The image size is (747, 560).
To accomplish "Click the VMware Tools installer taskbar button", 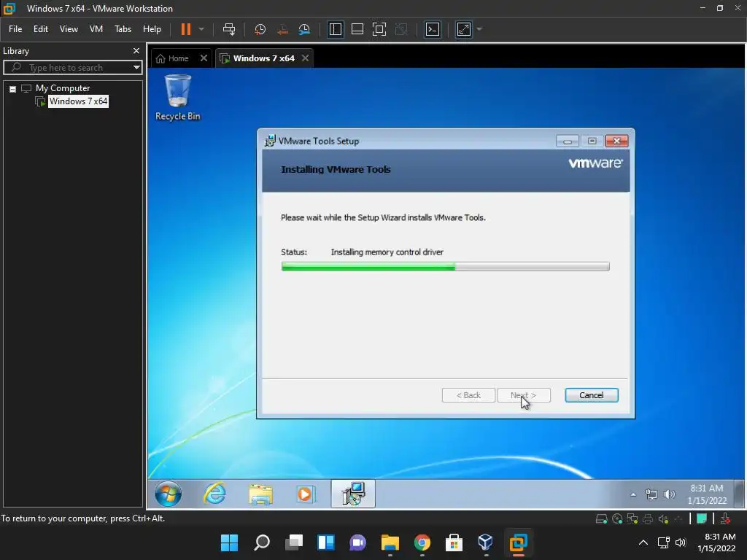I will 353,494.
